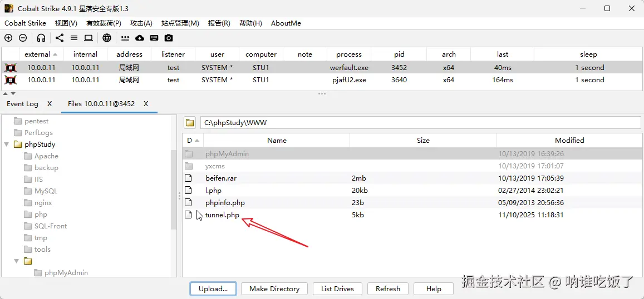Open the AboutMe menu
This screenshot has height=299, width=644.
(286, 23)
